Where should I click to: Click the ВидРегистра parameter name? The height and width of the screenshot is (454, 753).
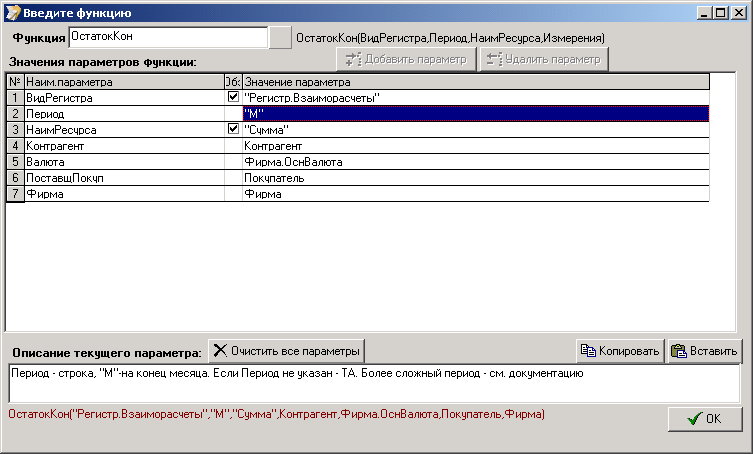(59, 98)
